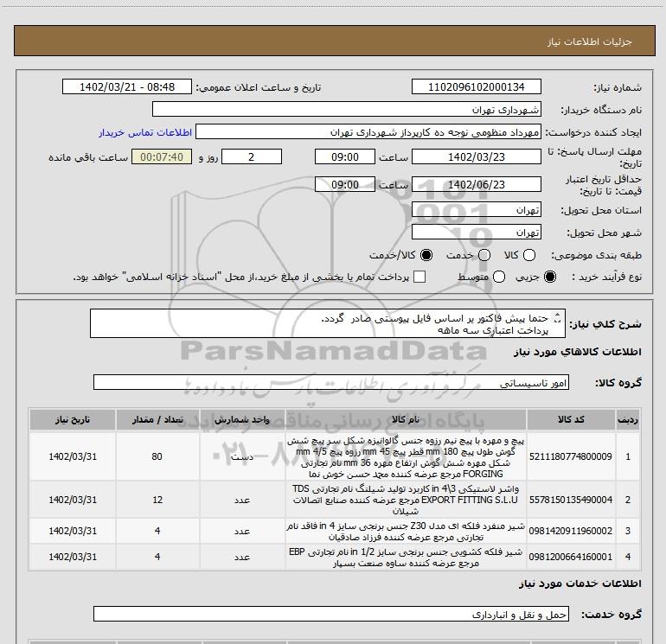Click response deadline time 09:00 field
The image size is (666, 644).
coord(345,156)
